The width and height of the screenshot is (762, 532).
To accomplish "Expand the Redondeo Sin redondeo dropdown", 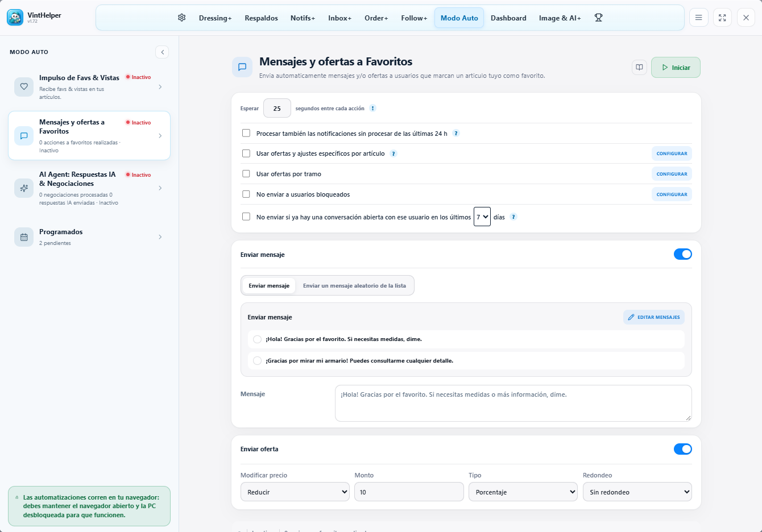I will tap(637, 492).
